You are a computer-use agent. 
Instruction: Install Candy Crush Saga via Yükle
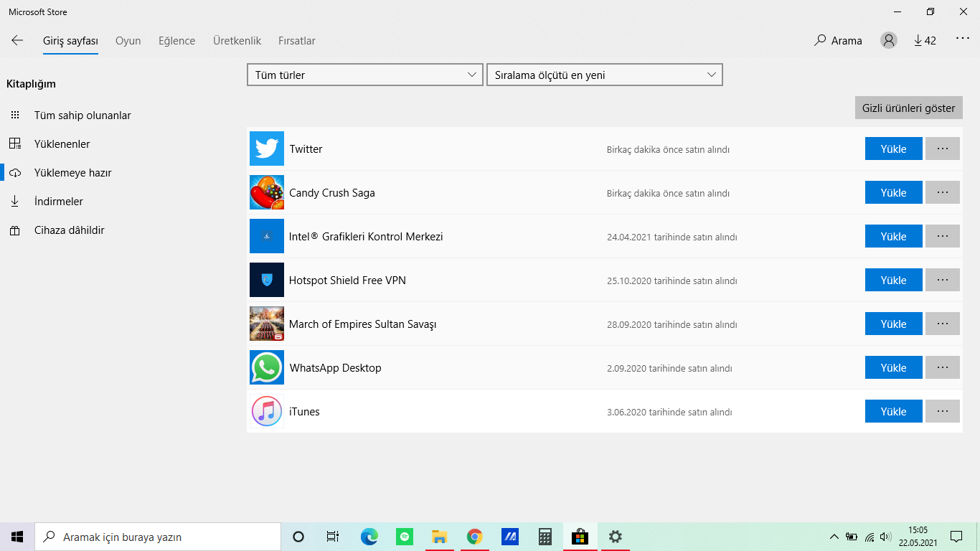894,192
